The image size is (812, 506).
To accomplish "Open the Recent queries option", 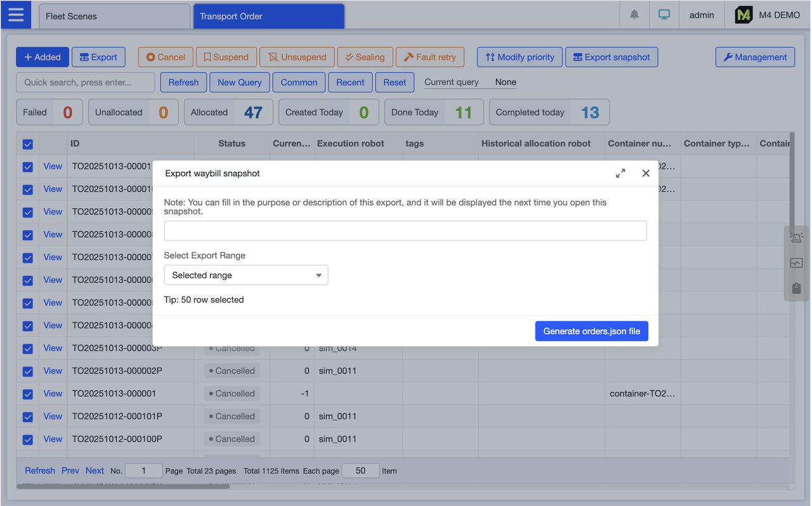I will 350,82.
